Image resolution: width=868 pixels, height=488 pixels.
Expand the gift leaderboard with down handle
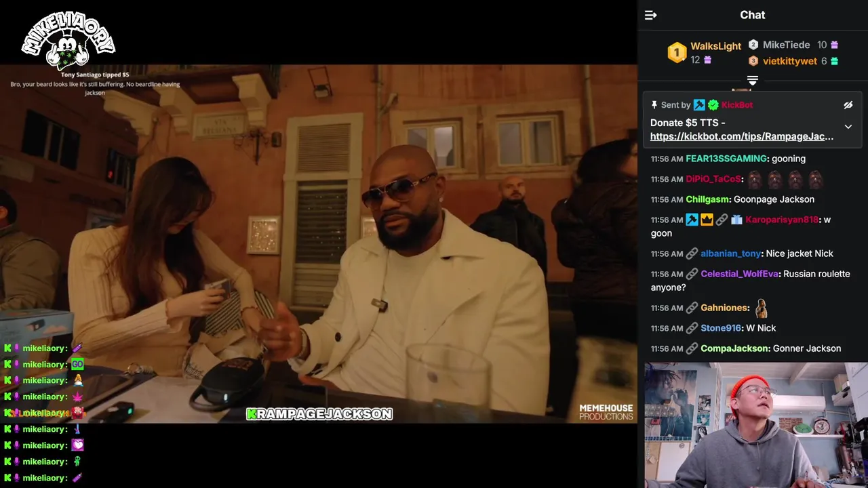point(752,81)
